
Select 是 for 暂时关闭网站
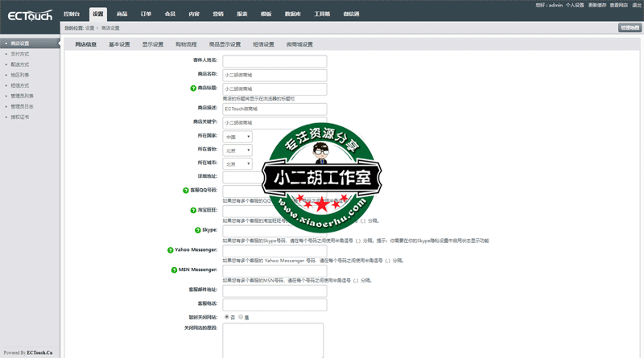click(240, 317)
